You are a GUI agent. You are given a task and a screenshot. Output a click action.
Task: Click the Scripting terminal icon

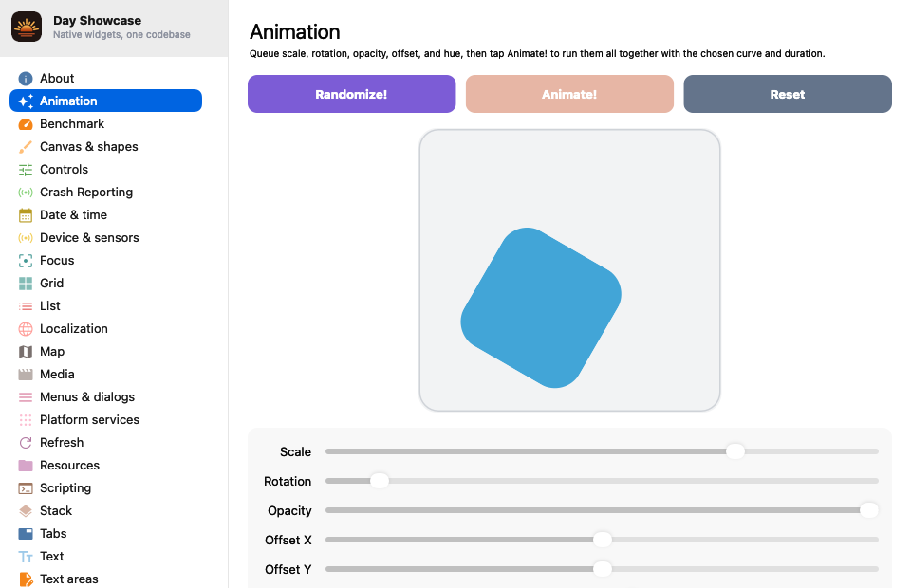[x=26, y=488]
